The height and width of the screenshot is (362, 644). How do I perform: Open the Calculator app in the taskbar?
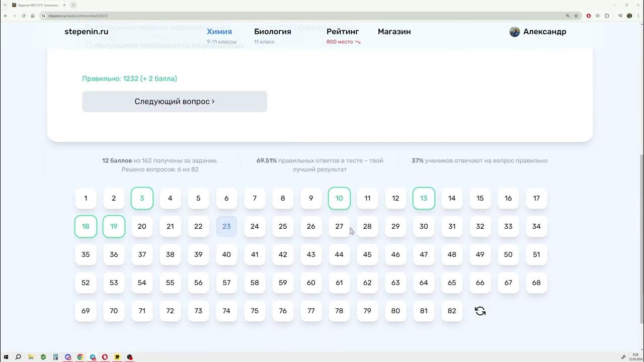click(x=55, y=357)
